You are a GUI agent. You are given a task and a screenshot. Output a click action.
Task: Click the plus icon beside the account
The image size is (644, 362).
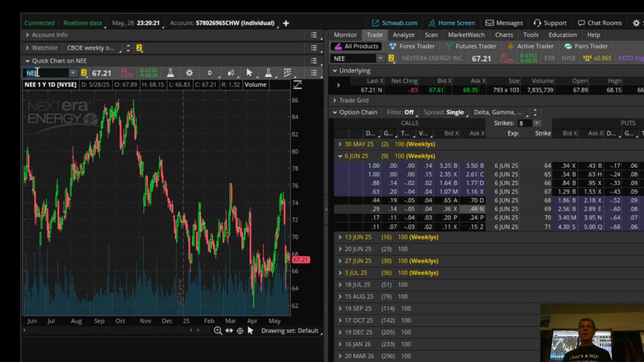coord(286,23)
